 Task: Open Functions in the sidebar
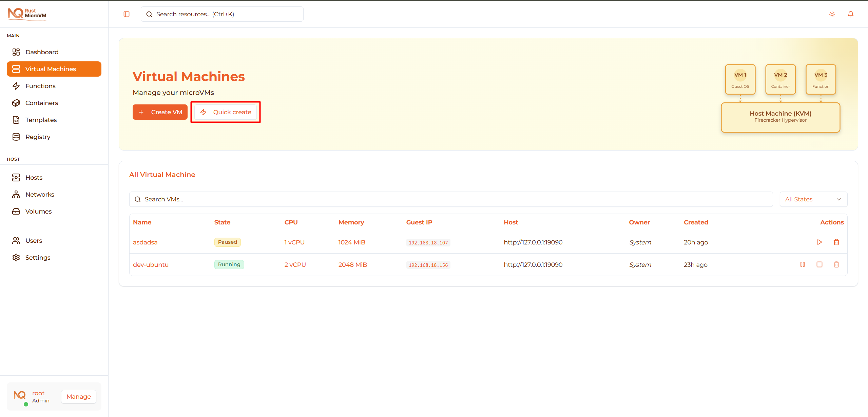pos(40,86)
